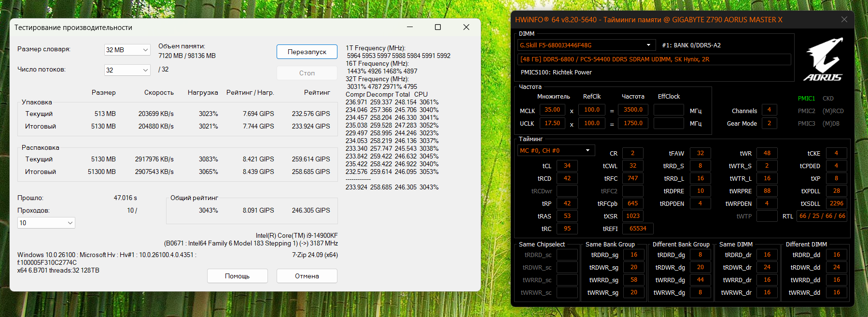Image resolution: width=868 pixels, height=317 pixels.
Task: Click the Общий рейтинг value 246.305 GIPS
Action: 311,210
